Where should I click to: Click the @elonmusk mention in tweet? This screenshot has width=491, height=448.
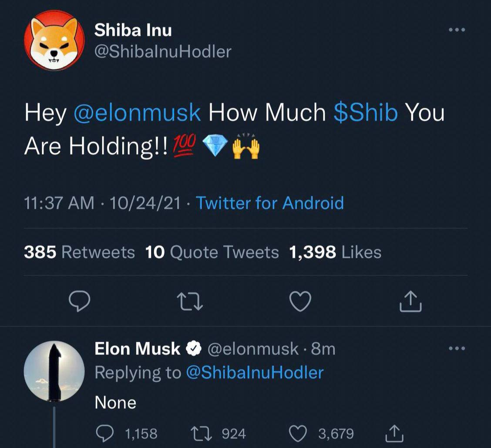[138, 113]
